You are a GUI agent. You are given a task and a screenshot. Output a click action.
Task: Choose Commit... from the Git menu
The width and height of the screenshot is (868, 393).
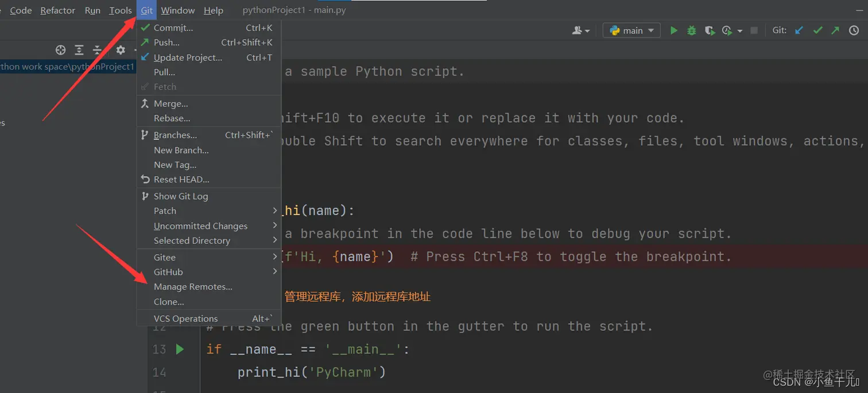tap(209, 28)
